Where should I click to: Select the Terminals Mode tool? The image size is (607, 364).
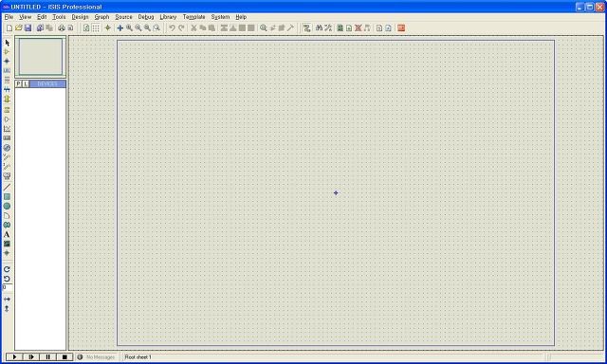point(7,110)
